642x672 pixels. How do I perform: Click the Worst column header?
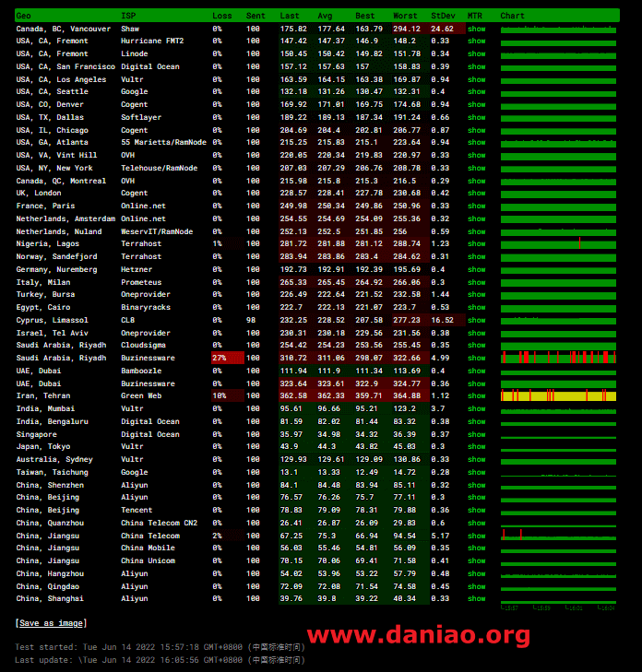[x=405, y=16]
